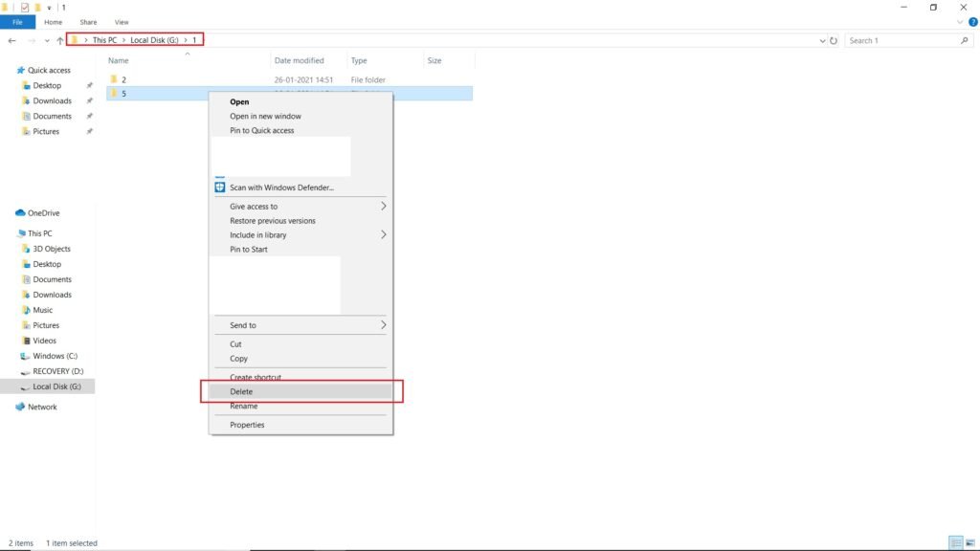Open 3D Objects folder
The width and height of the screenshot is (980, 551).
(52, 249)
